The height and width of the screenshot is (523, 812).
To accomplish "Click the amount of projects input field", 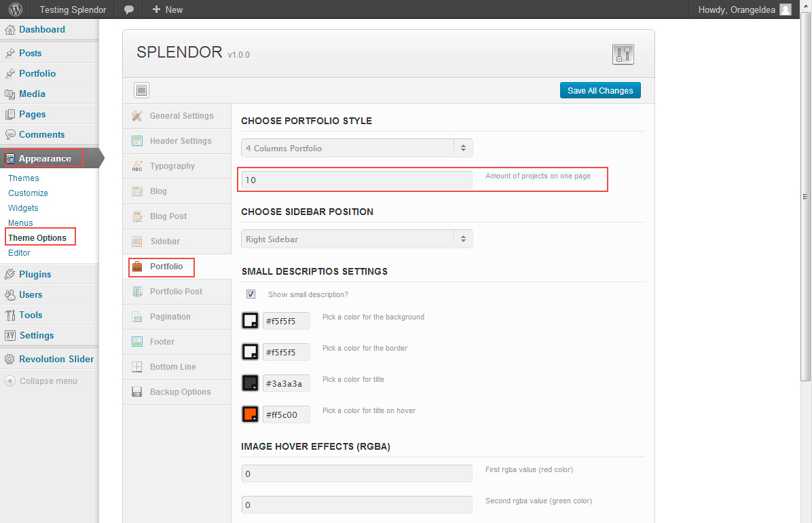I will (357, 180).
